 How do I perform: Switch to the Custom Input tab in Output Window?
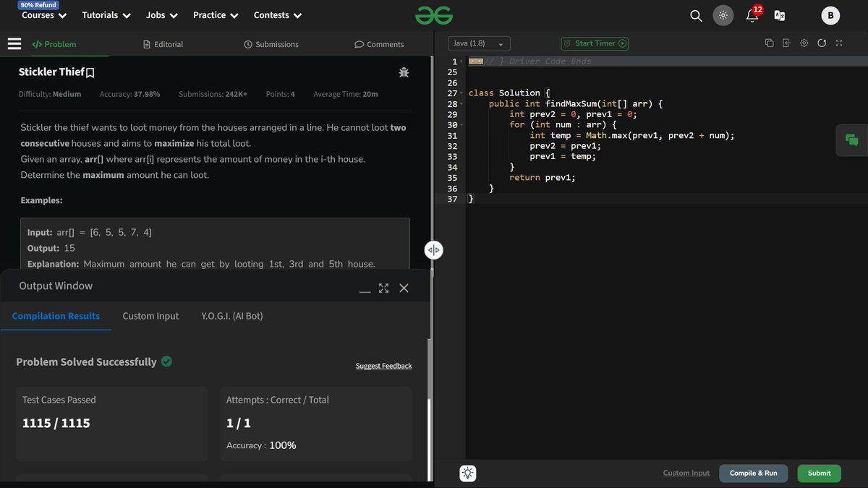150,316
